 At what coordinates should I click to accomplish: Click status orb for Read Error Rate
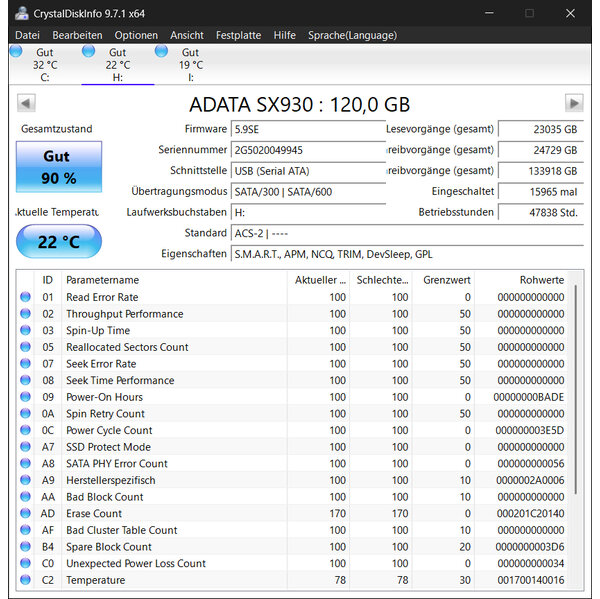tap(26, 297)
